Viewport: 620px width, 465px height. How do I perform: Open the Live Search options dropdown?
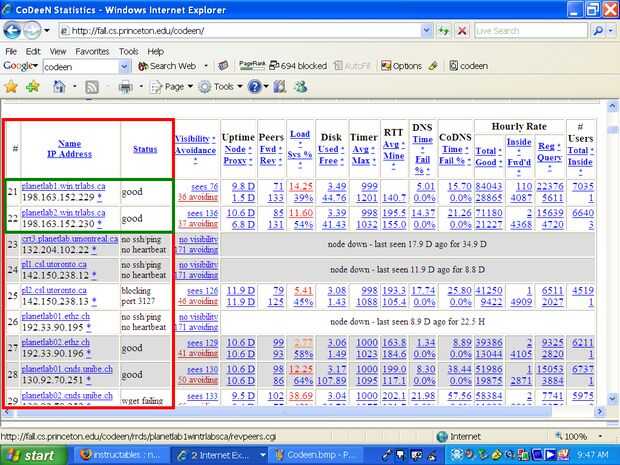(611, 31)
